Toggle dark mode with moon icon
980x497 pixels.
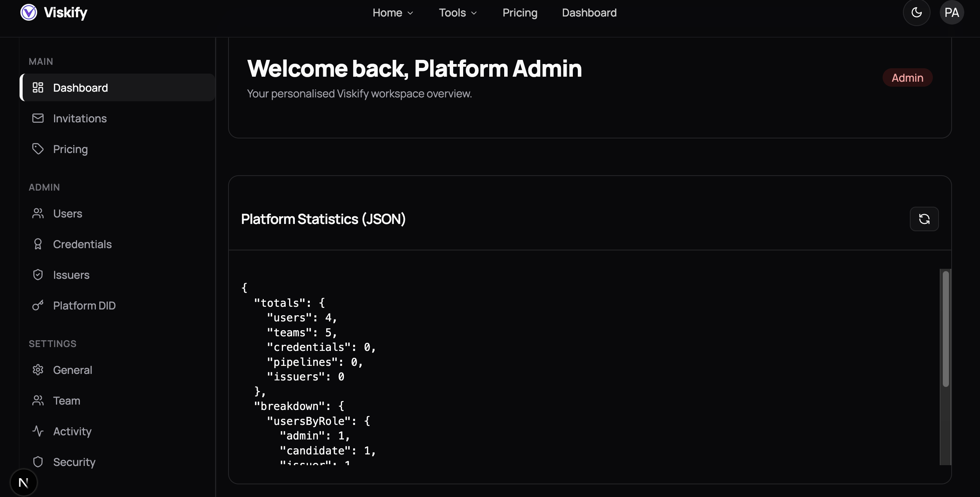pyautogui.click(x=916, y=13)
